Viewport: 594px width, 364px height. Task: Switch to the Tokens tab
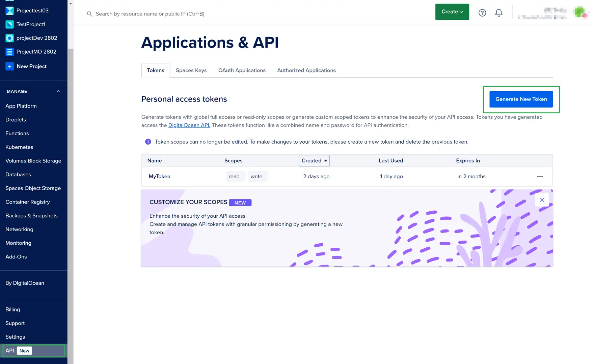[156, 70]
